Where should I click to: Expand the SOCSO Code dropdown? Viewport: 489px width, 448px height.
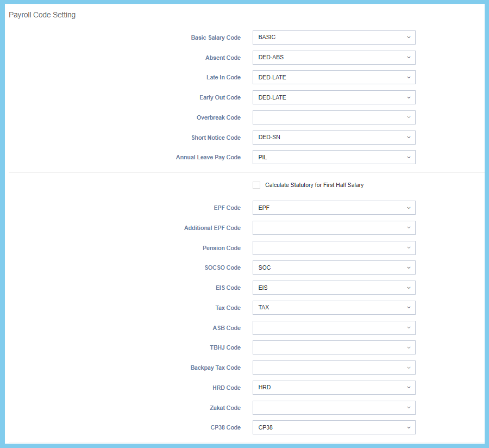click(334, 267)
